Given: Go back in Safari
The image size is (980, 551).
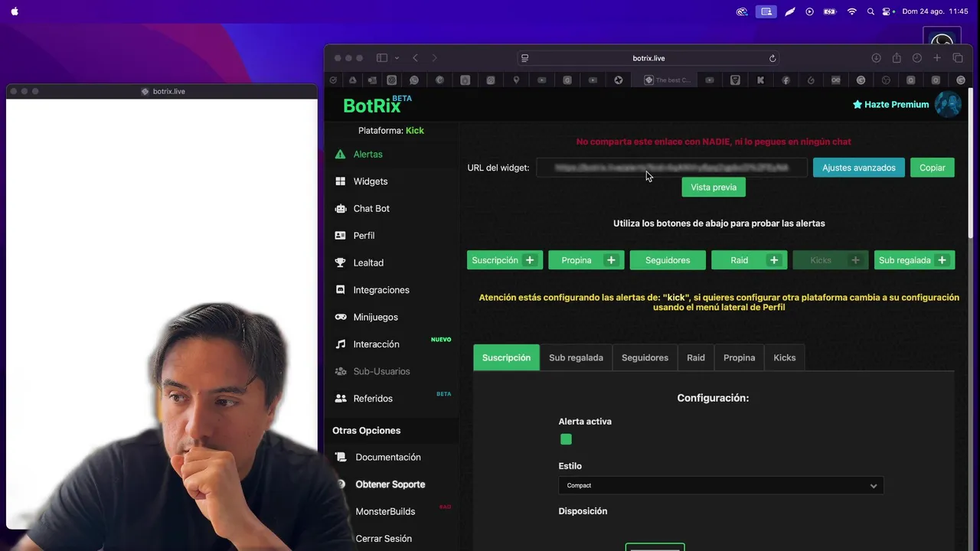Looking at the screenshot, I should [415, 58].
